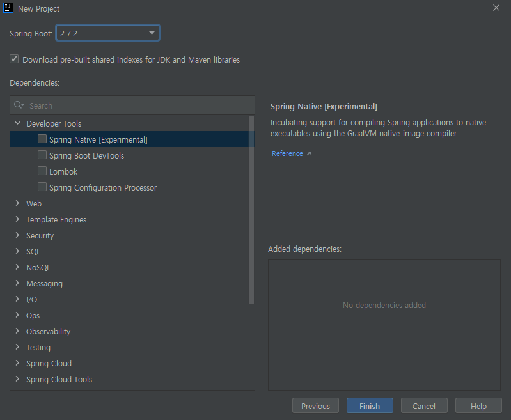Expand the Ops category
Image resolution: width=511 pixels, height=420 pixels.
[x=18, y=315]
